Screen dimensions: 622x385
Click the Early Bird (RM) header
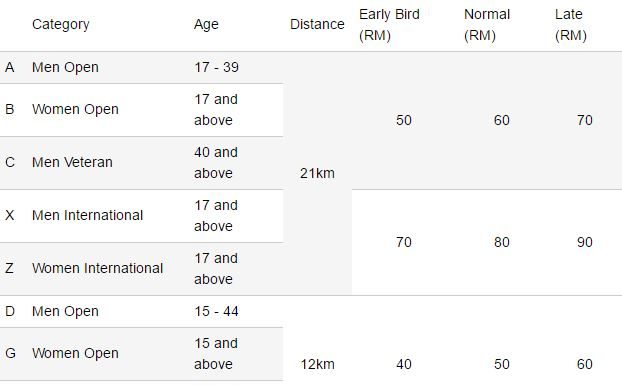pyautogui.click(x=389, y=25)
